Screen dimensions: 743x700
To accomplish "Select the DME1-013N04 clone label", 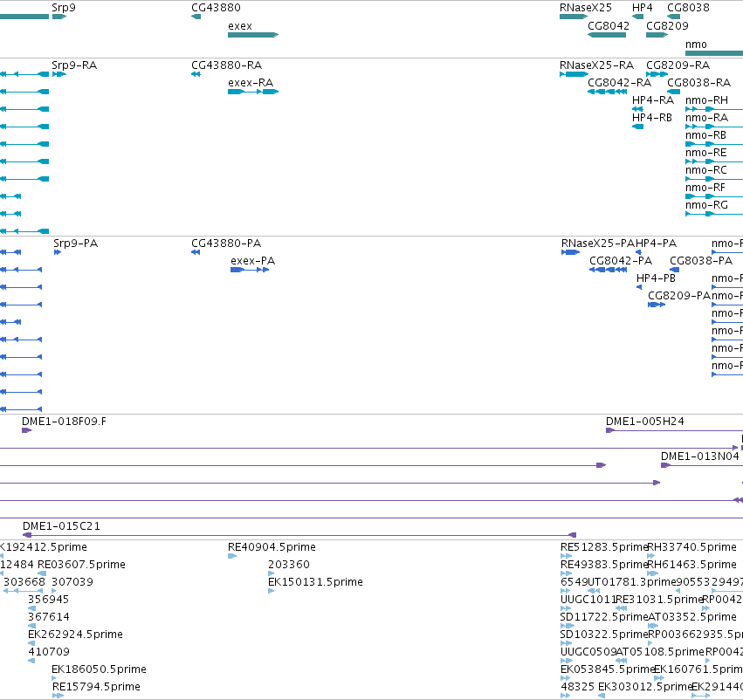I will click(700, 456).
